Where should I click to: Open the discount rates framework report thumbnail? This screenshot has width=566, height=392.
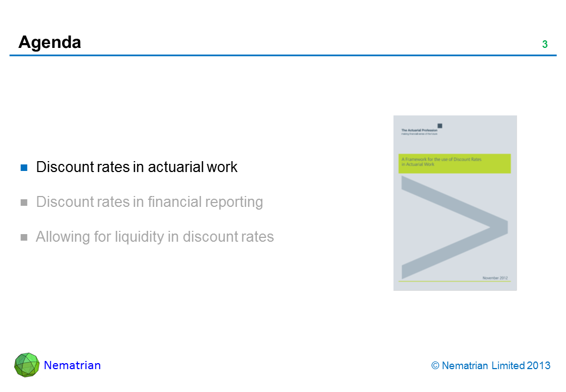coord(455,203)
